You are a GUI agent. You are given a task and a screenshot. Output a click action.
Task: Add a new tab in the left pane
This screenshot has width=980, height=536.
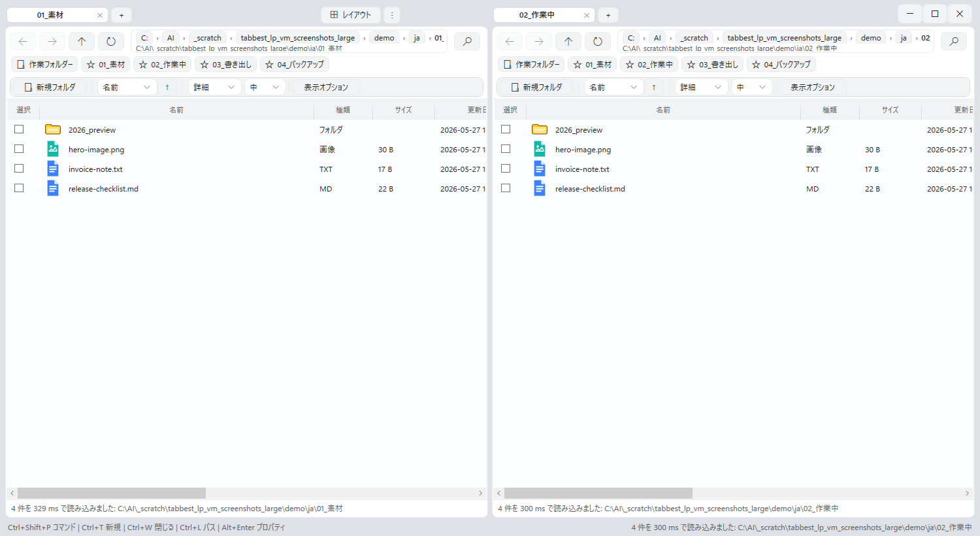122,15
